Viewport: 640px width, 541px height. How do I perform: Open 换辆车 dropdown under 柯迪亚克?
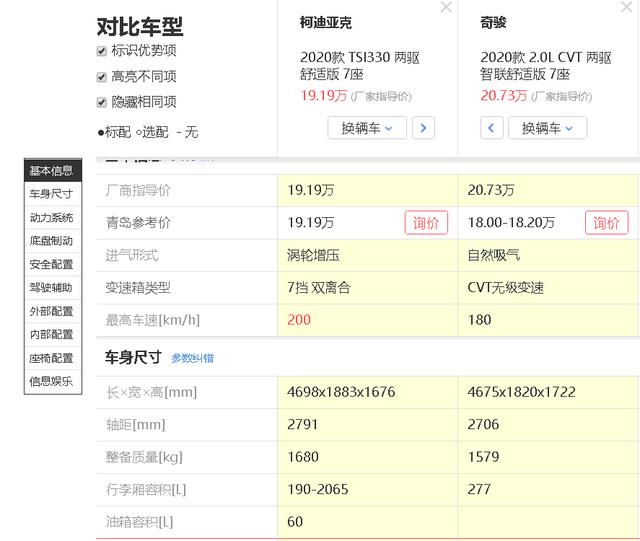(x=367, y=128)
